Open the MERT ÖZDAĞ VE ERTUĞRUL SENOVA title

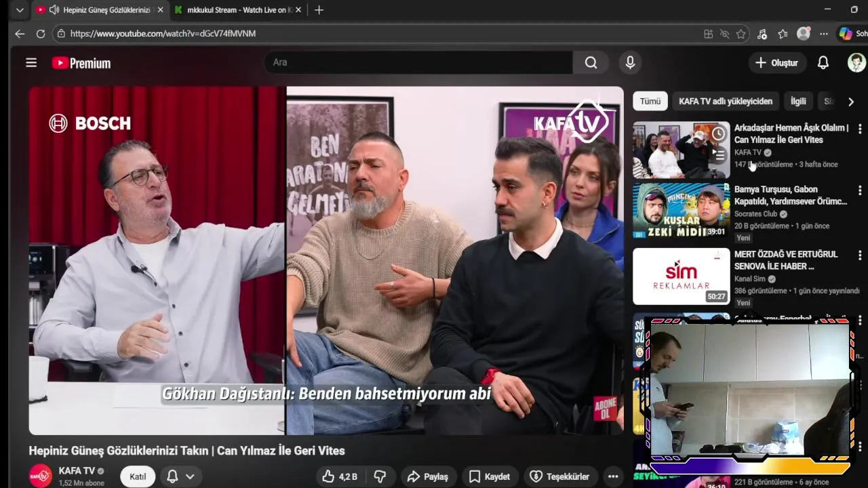pos(786,260)
